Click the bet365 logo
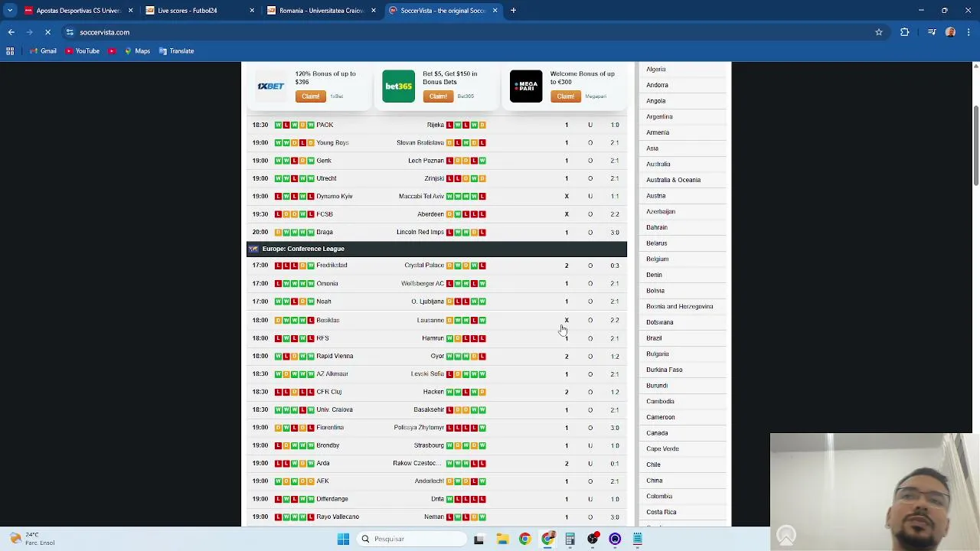Screen dimensions: 980x551 [x=398, y=86]
